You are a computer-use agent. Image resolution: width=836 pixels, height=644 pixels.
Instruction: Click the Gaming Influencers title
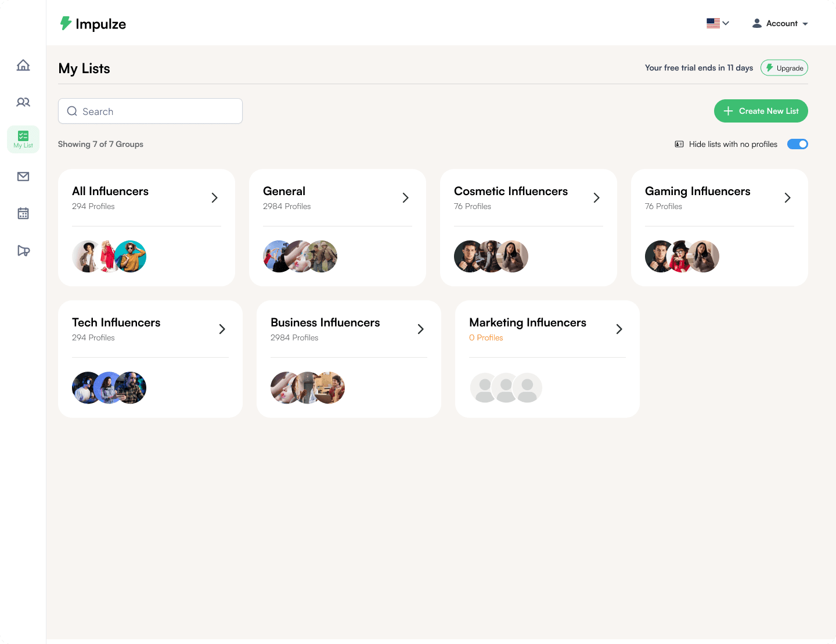tap(697, 192)
